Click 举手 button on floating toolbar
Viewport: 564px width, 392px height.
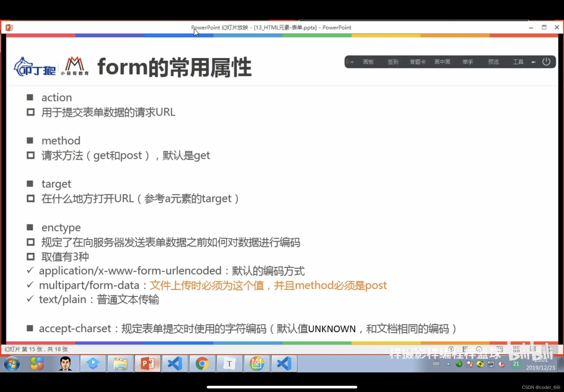click(467, 62)
